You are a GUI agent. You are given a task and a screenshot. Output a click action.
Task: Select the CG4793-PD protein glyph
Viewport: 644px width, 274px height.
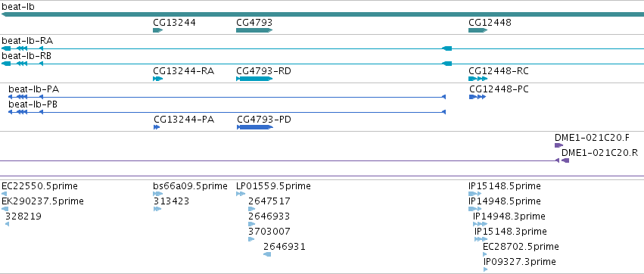click(x=254, y=127)
